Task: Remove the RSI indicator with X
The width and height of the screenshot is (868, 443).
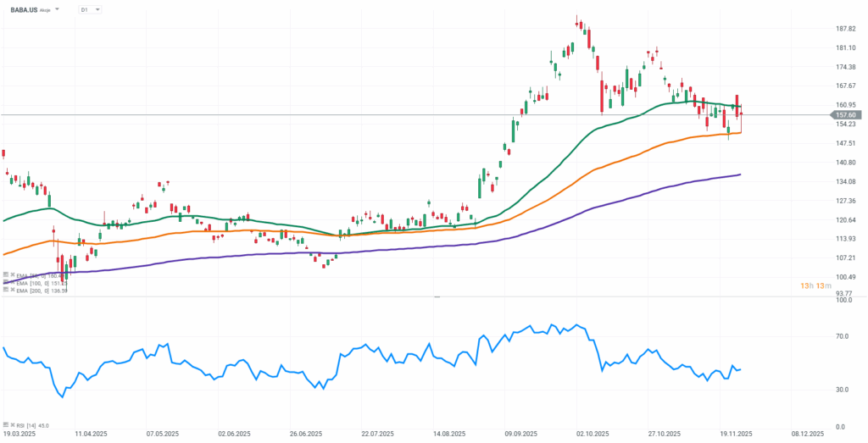Action: point(12,425)
